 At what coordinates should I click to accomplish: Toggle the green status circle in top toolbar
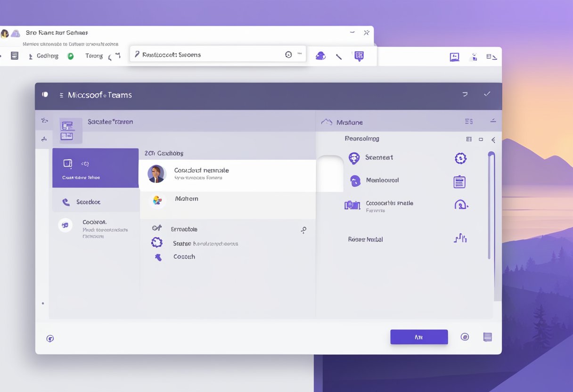[71, 56]
